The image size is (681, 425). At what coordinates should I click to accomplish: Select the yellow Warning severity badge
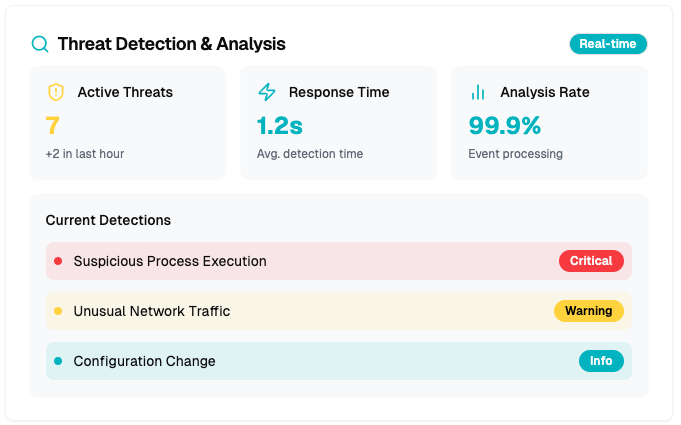click(x=588, y=311)
